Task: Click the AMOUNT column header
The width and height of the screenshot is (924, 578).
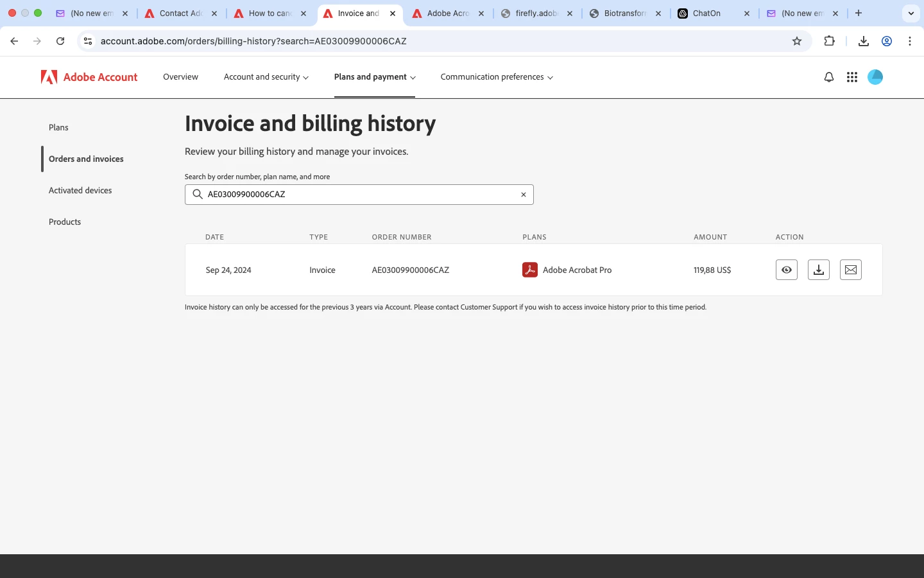Action: click(710, 237)
